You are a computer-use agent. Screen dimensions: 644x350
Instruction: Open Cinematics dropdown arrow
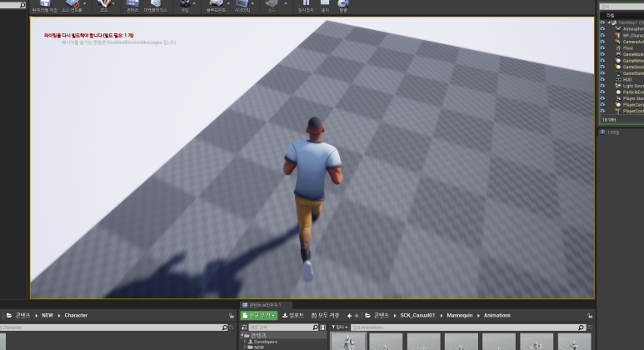pyautogui.click(x=253, y=3)
